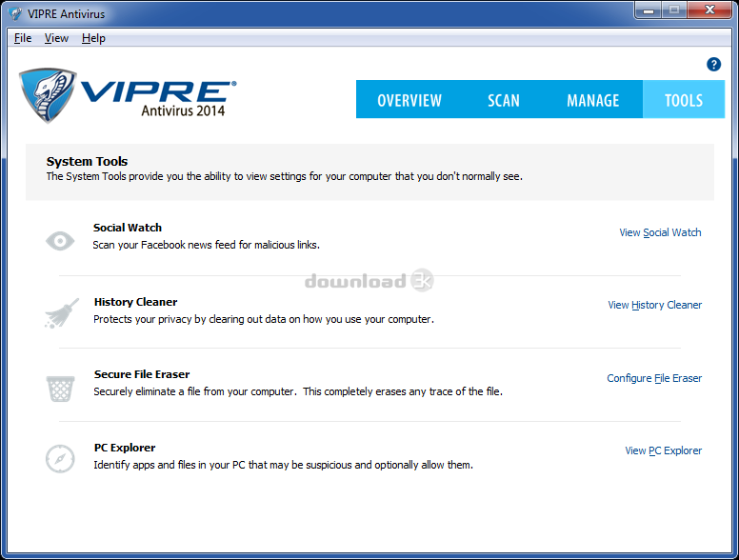The height and width of the screenshot is (560, 739).
Task: Open the View PC Explorer link
Action: pos(663,450)
